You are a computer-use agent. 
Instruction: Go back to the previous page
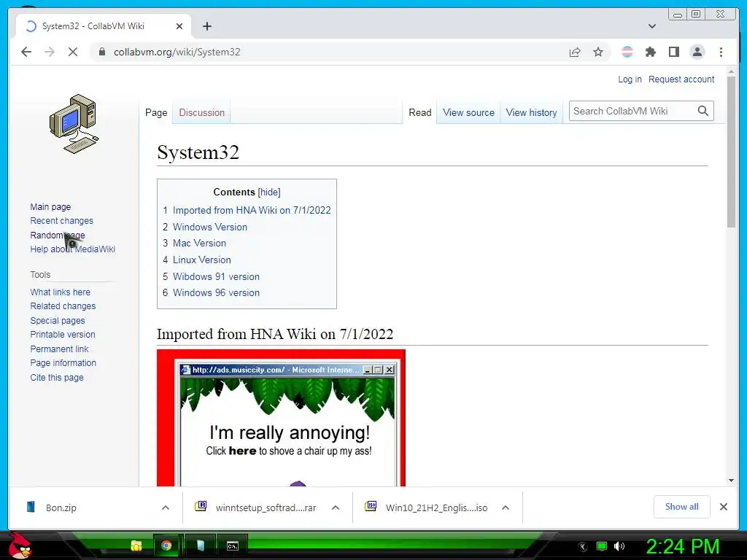(x=26, y=52)
